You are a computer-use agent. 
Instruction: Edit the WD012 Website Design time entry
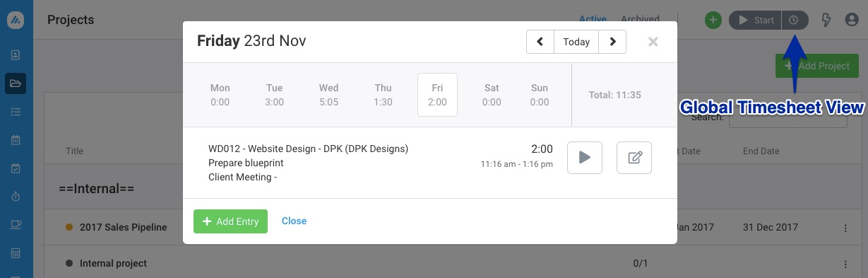click(634, 158)
